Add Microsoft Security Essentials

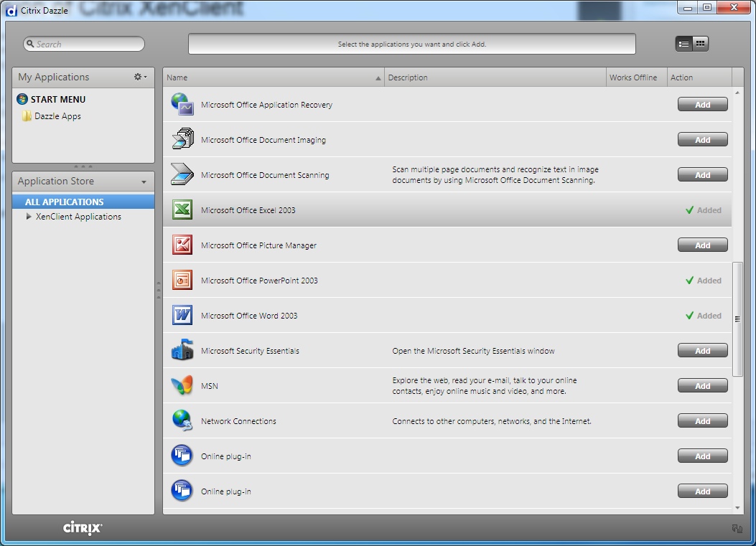click(702, 351)
